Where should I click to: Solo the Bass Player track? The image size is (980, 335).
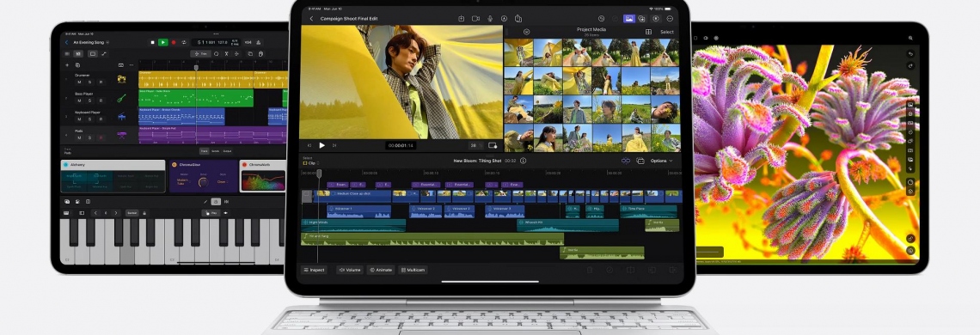(x=90, y=100)
